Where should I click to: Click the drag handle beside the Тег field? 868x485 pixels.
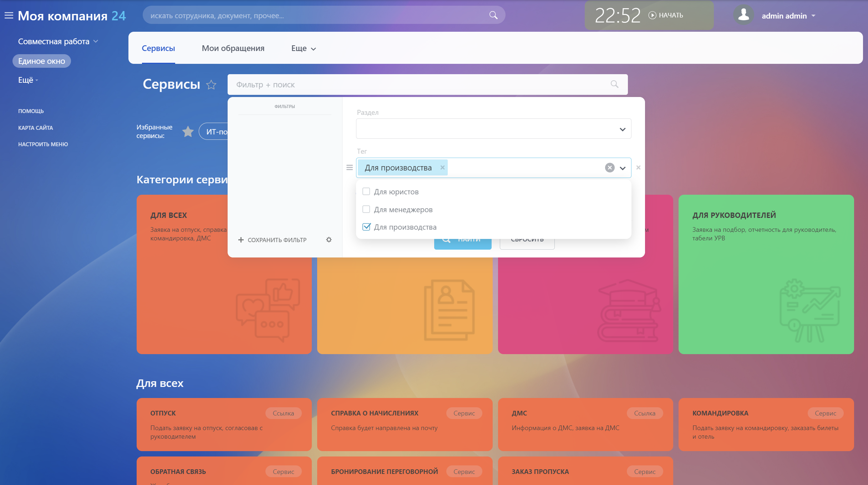pos(350,168)
